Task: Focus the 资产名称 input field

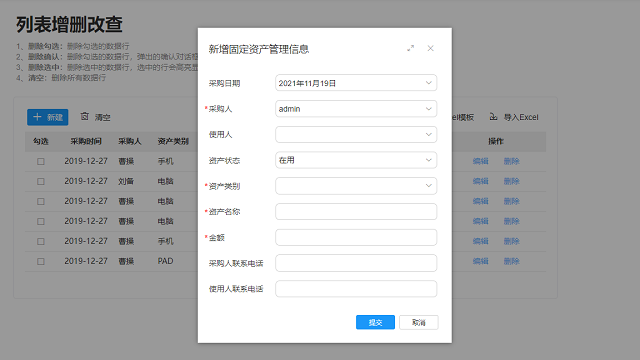Action: coord(356,212)
